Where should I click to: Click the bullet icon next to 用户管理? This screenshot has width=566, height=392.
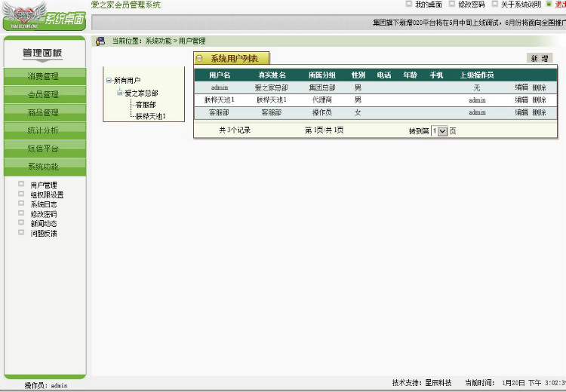point(21,184)
